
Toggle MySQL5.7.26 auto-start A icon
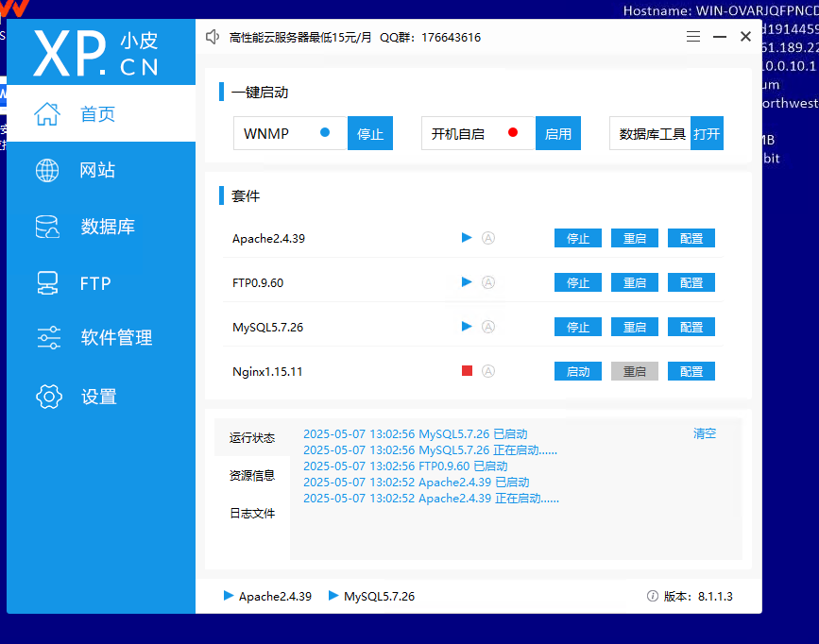(x=488, y=327)
